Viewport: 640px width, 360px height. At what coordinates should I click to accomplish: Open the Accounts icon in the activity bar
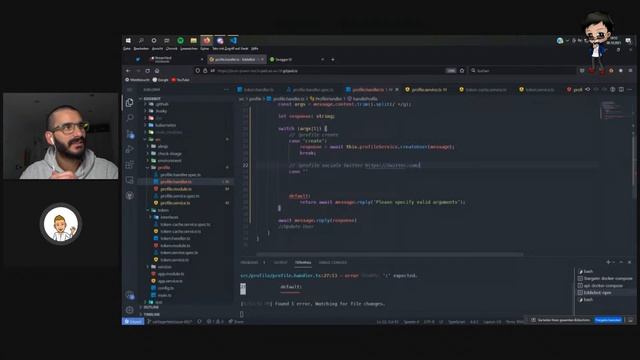coord(130,295)
